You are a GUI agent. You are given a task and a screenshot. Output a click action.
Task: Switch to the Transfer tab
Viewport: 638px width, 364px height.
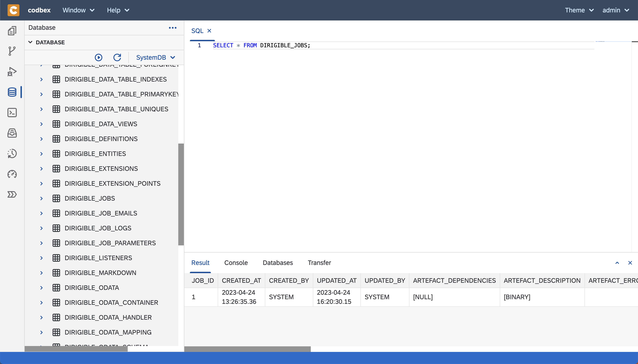click(319, 263)
